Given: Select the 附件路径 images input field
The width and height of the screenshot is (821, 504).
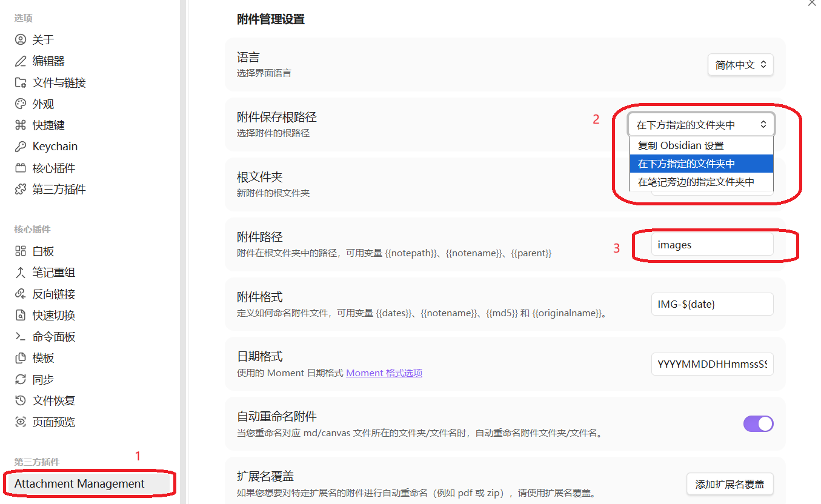Looking at the screenshot, I should 712,245.
